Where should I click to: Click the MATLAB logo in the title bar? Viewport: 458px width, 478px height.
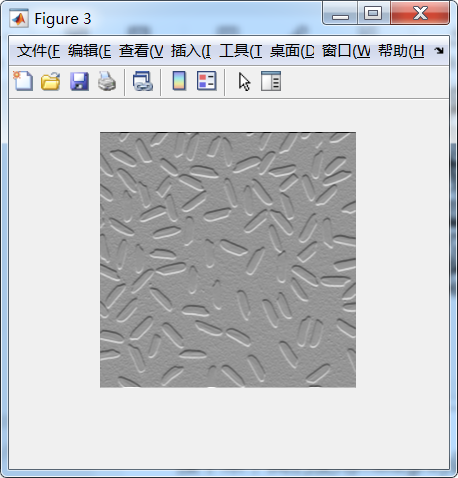point(19,19)
